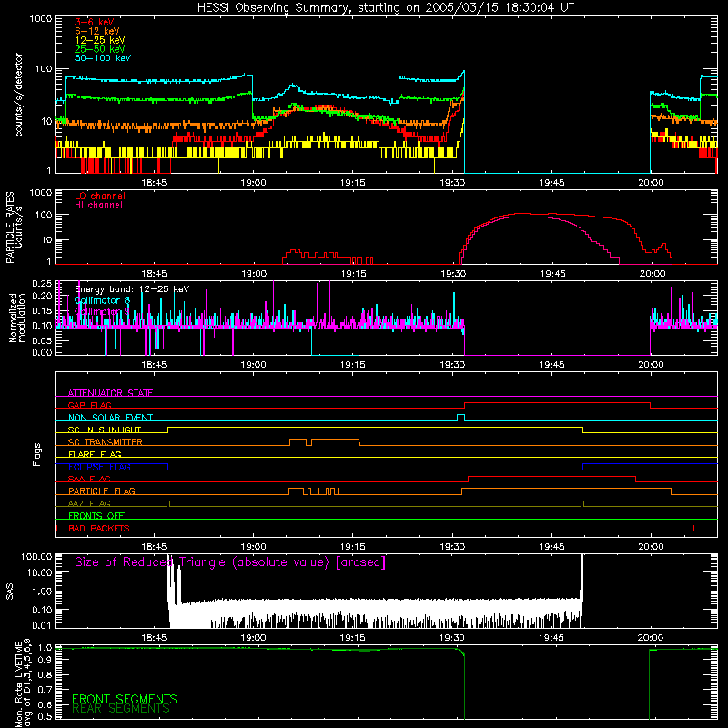
Task: Click the 19:45 tick under the counts plot
Action: coord(551,183)
